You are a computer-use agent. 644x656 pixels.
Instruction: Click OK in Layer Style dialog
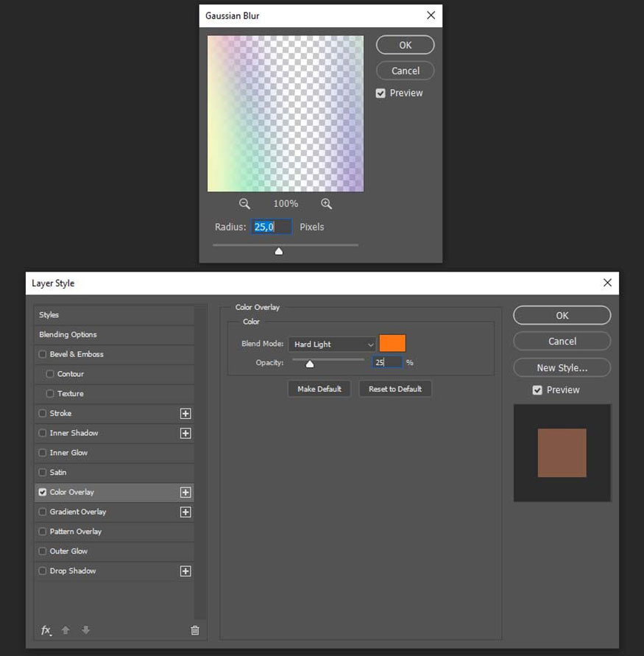562,315
